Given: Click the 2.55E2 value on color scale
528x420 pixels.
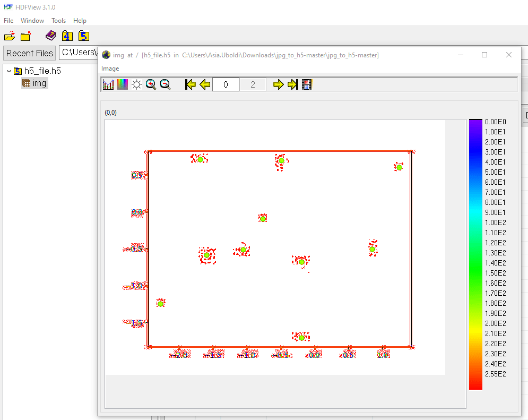Looking at the screenshot, I should pyautogui.click(x=495, y=374).
